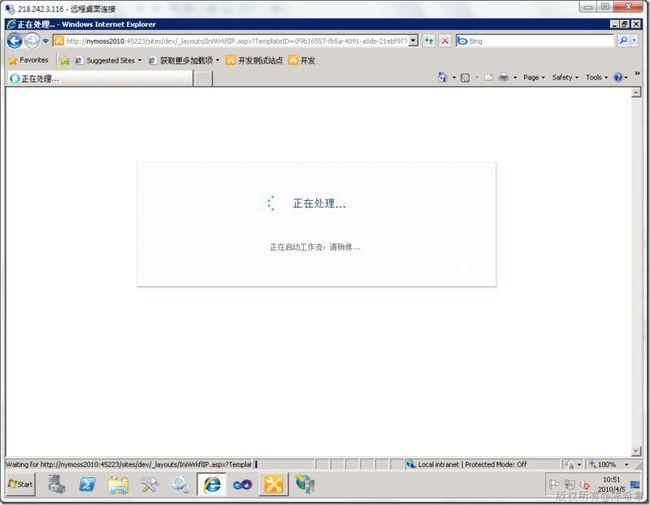Open the Favorites star button
Viewport: 650px width, 505px height.
click(x=28, y=61)
